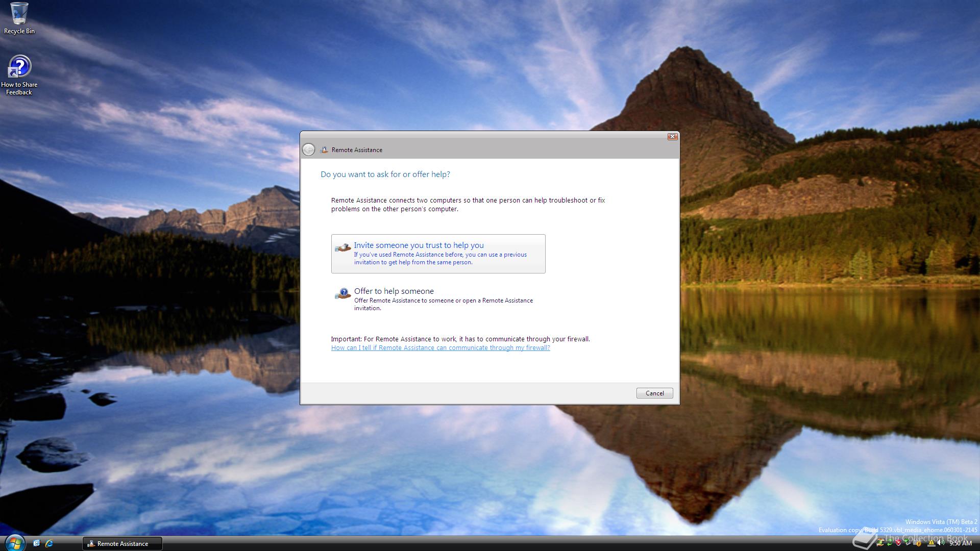Click the back arrow in Remote Assistance
Viewport: 980px width, 551px height.
point(308,149)
